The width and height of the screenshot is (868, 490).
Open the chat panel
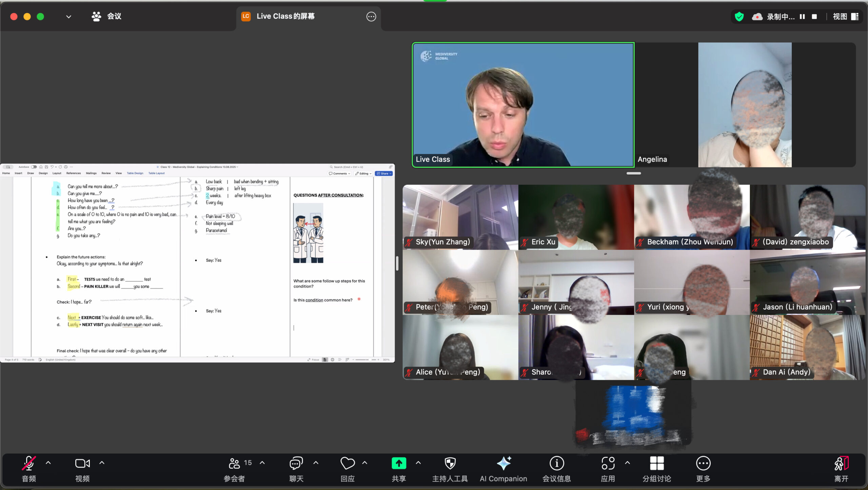pos(296,464)
